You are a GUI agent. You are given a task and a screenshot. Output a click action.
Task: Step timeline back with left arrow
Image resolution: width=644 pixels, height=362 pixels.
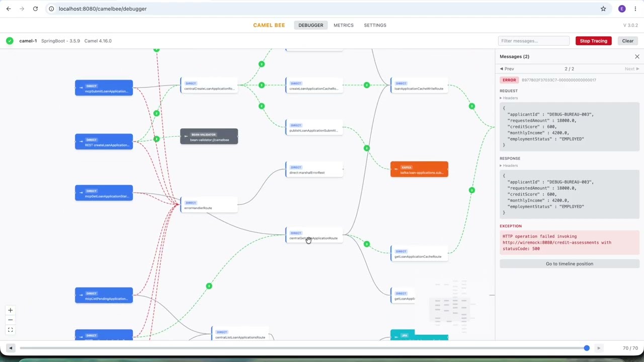point(10,348)
